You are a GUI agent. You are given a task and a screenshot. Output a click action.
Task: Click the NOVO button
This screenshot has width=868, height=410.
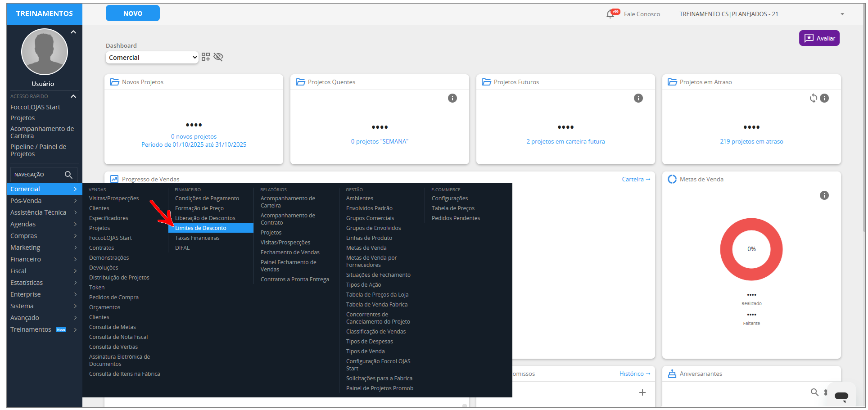(x=133, y=13)
